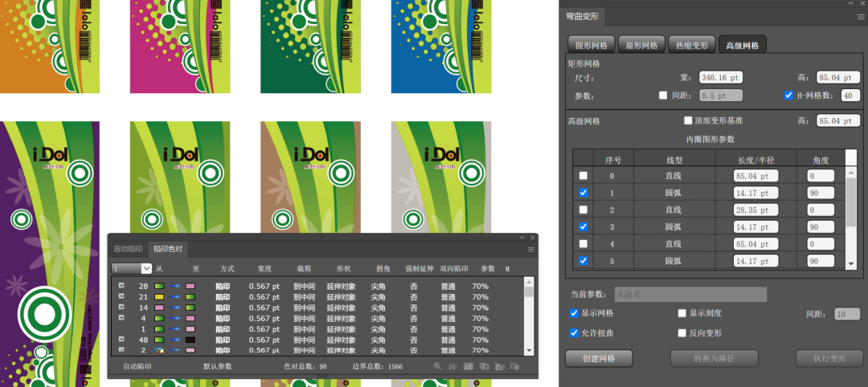This screenshot has height=387, width=868.
Task: Click the 色对总数: 98 text
Action: (x=305, y=366)
